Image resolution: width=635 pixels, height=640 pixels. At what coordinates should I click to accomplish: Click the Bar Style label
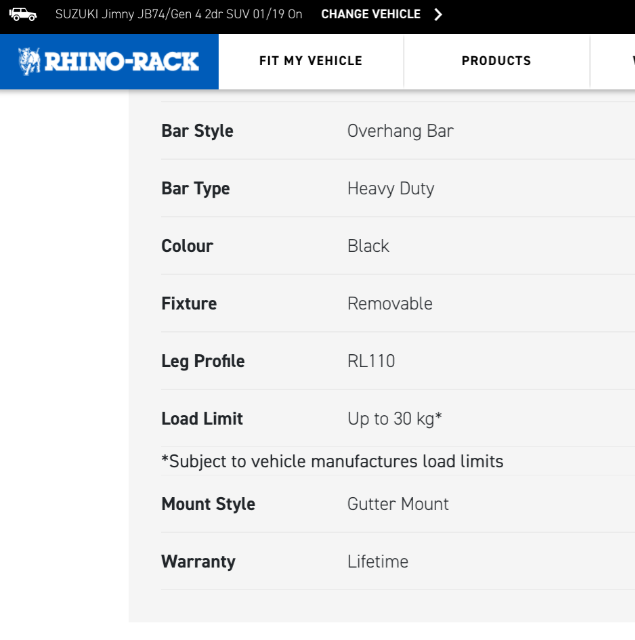tap(197, 131)
